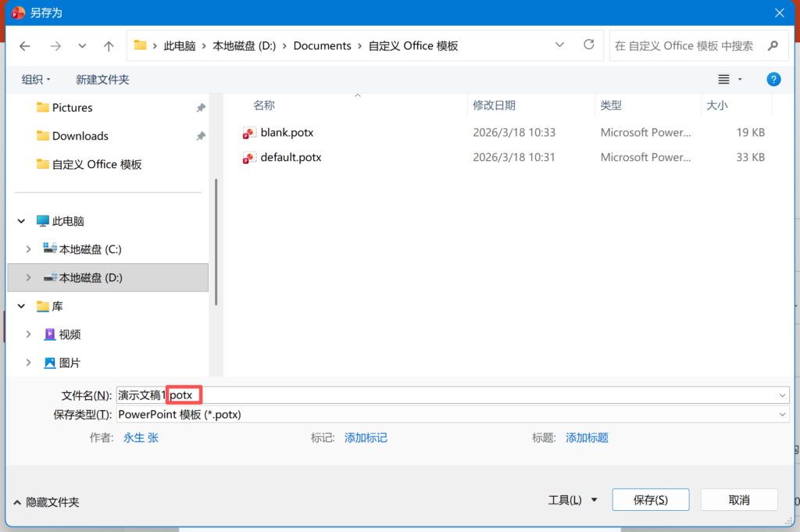Image resolution: width=800 pixels, height=532 pixels.
Task: Select the default.potx file
Action: [x=291, y=158]
